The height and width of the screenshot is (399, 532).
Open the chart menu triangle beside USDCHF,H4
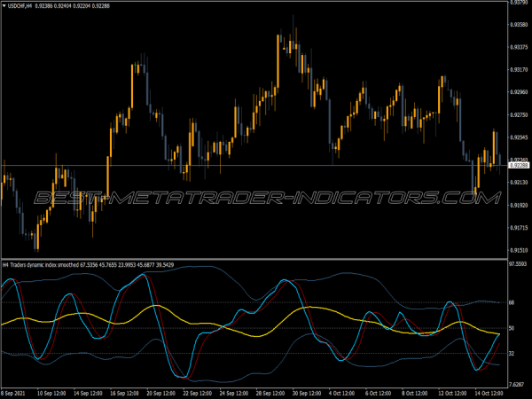click(x=4, y=6)
